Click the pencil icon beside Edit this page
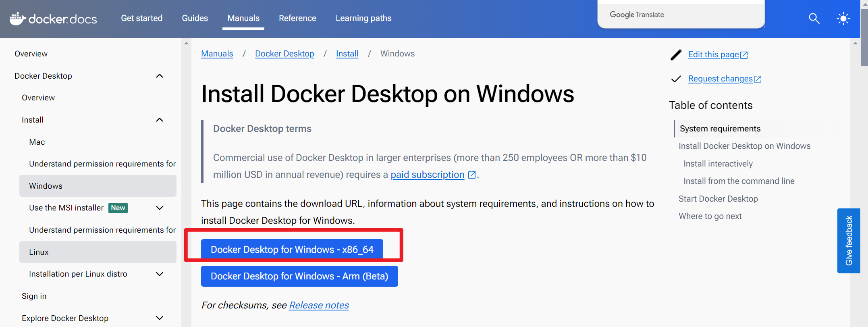This screenshot has width=868, height=327. point(676,55)
